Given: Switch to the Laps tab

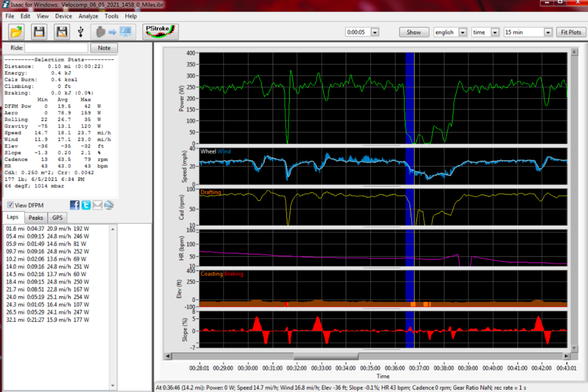Looking at the screenshot, I should pyautogui.click(x=13, y=217).
